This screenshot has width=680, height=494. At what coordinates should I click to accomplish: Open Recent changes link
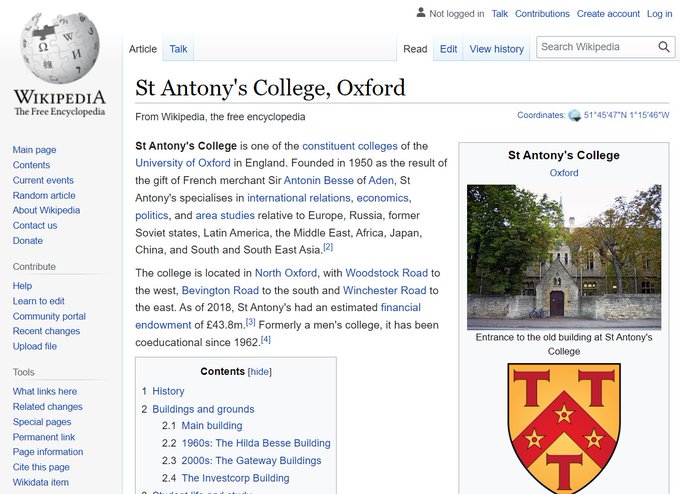46,331
